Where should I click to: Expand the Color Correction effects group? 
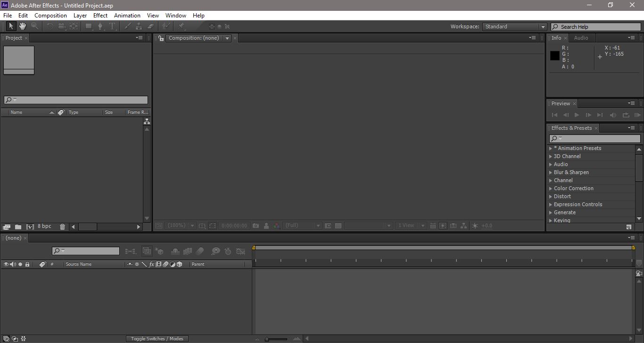click(x=573, y=188)
